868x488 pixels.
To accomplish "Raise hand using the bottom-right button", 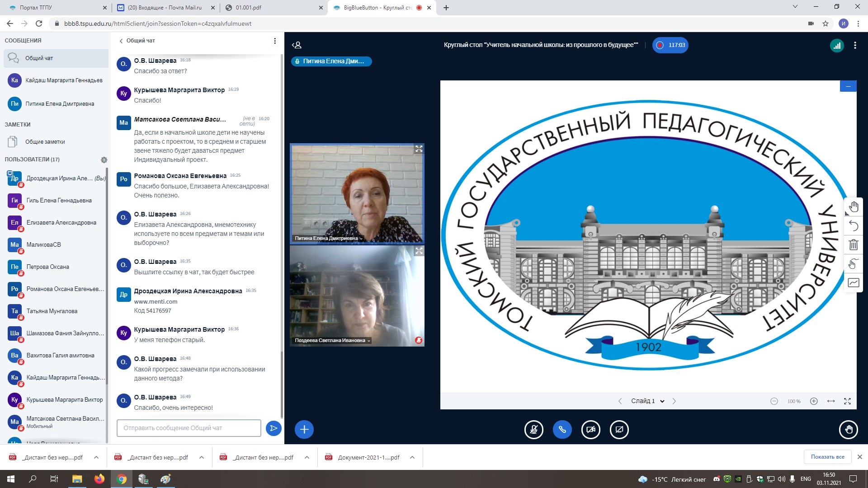I will pos(848,430).
